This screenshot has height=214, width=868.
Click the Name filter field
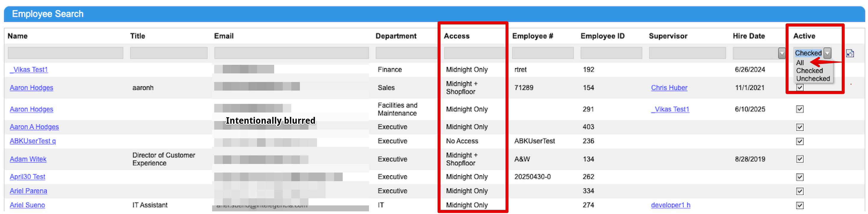[65, 53]
